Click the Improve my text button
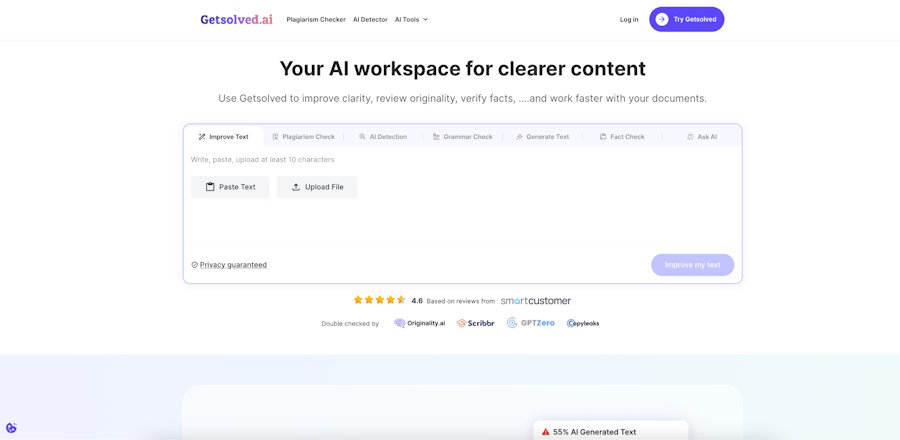Image resolution: width=900 pixels, height=440 pixels. (x=692, y=265)
